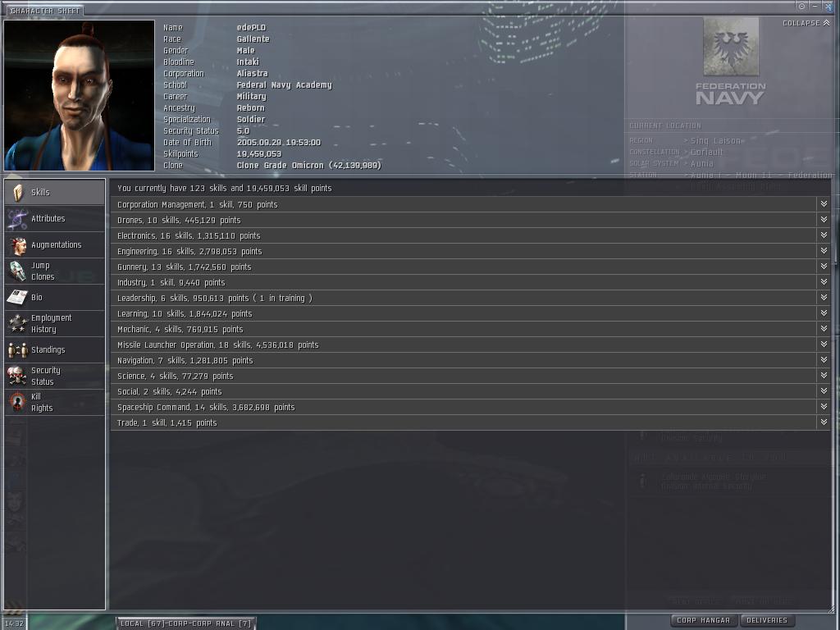Viewport: 840px width, 630px height.
Task: Click the Learning, 10 skills row text
Action: point(185,313)
